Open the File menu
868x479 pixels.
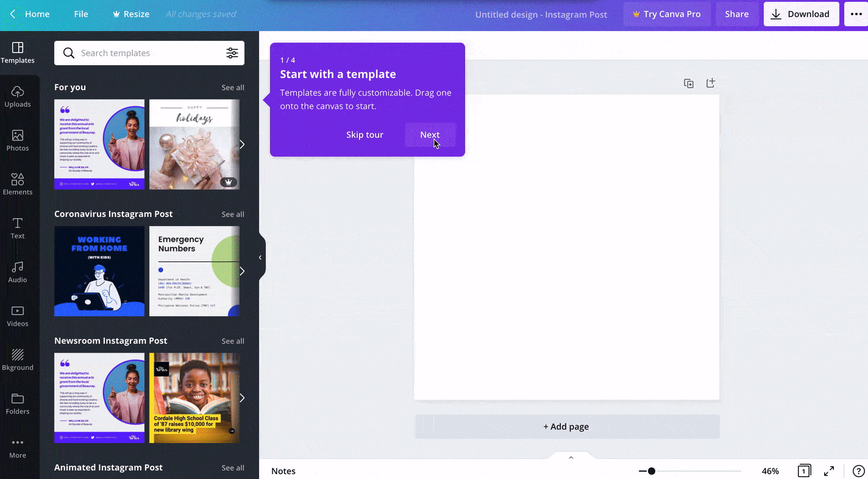point(80,13)
